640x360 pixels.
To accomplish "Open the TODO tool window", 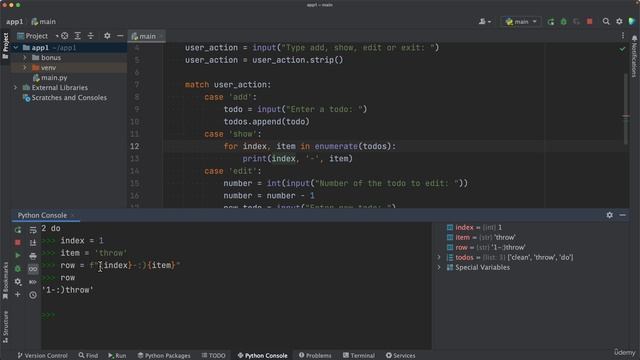I will pos(213,356).
